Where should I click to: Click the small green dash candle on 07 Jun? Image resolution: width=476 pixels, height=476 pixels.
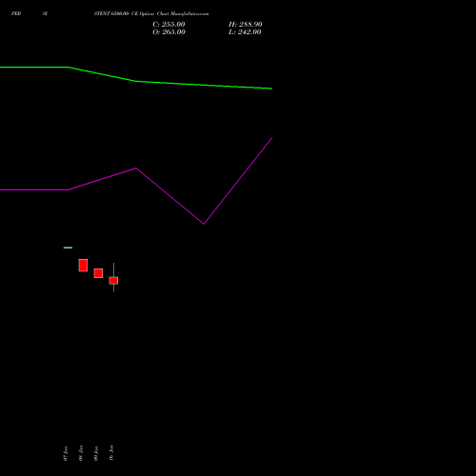pos(68,248)
